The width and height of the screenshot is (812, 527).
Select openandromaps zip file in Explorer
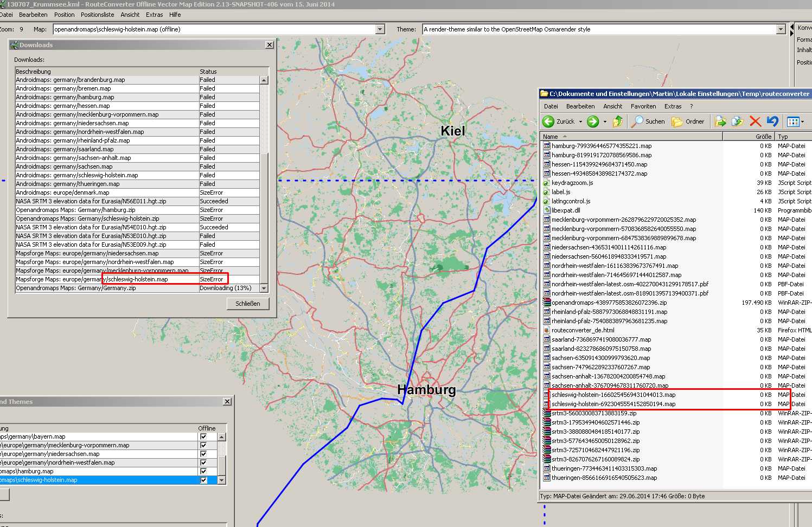[609, 303]
